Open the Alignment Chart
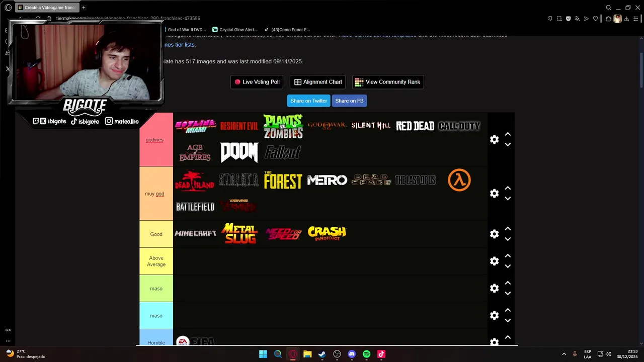The width and height of the screenshot is (644, 362). (x=317, y=82)
